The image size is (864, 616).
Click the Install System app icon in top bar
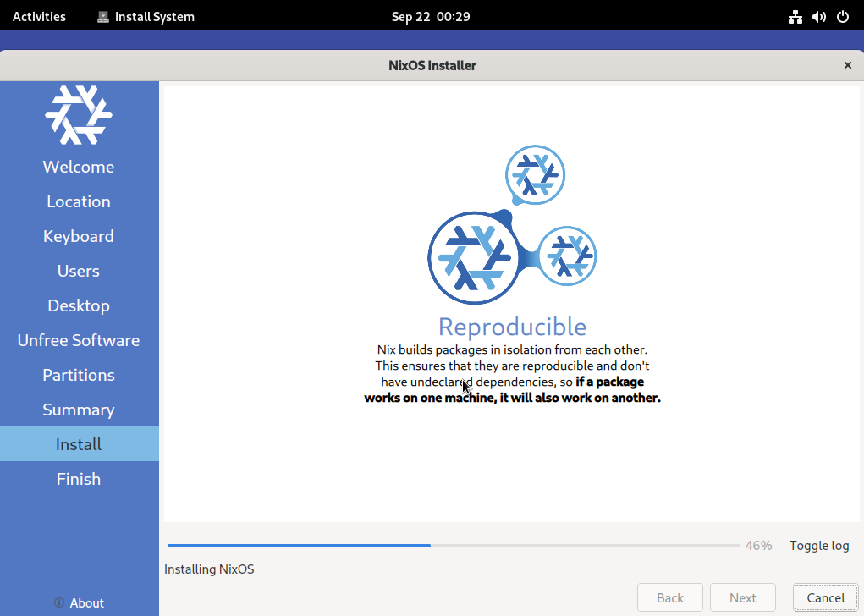[103, 16]
